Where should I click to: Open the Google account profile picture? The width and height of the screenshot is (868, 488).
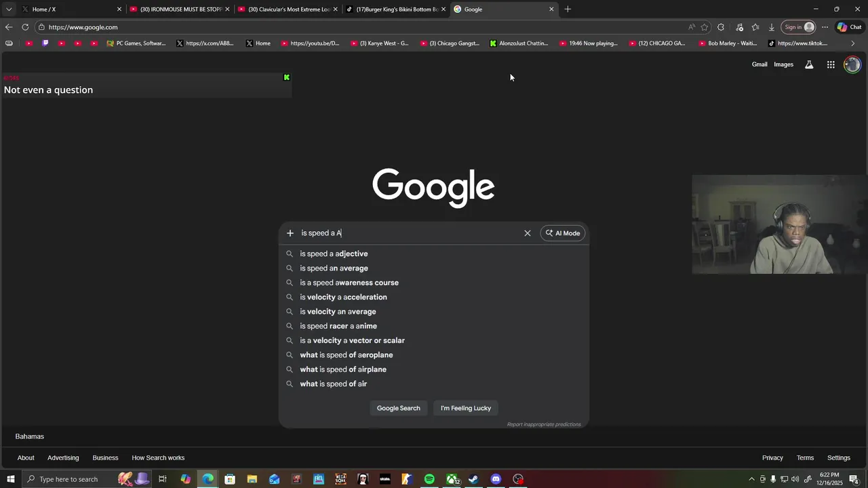(x=852, y=64)
